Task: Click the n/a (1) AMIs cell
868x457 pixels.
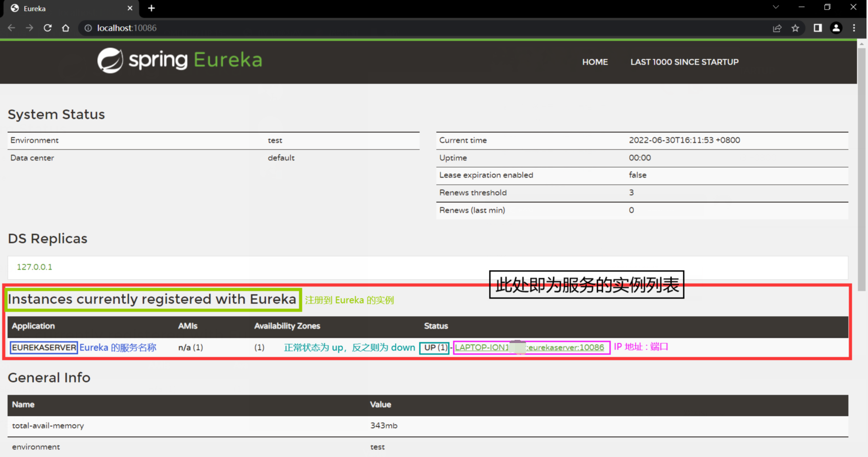Action: pos(190,348)
